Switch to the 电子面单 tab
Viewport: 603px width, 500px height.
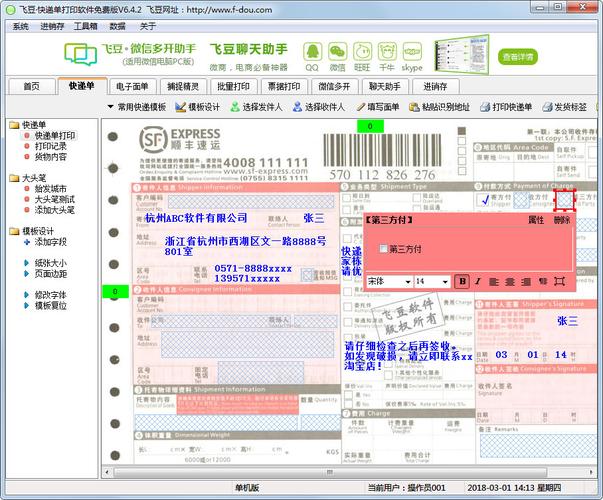pyautogui.click(x=132, y=87)
